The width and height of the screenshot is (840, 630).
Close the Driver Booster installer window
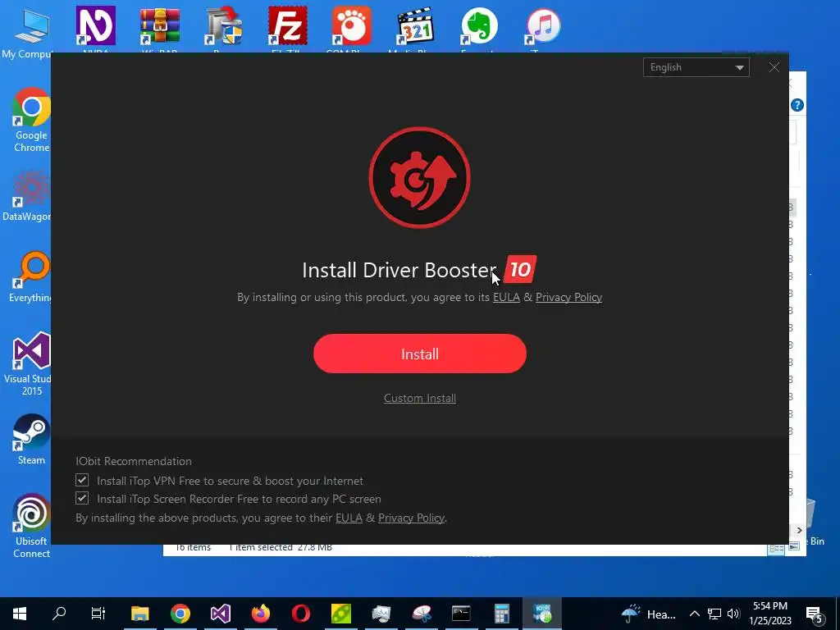(774, 67)
